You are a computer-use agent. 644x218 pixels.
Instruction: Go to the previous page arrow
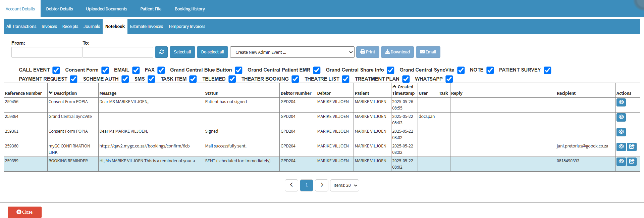click(x=291, y=185)
